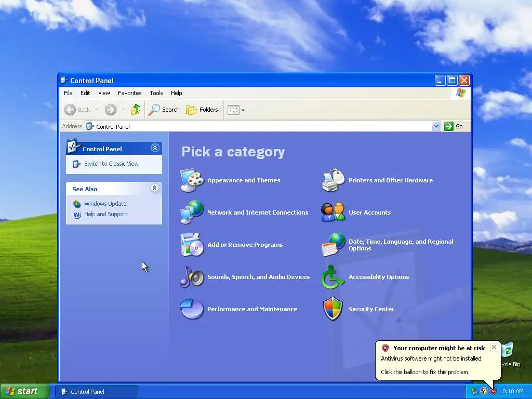Click the Network and Internet Connections globe icon
The height and width of the screenshot is (399, 532).
coord(192,212)
